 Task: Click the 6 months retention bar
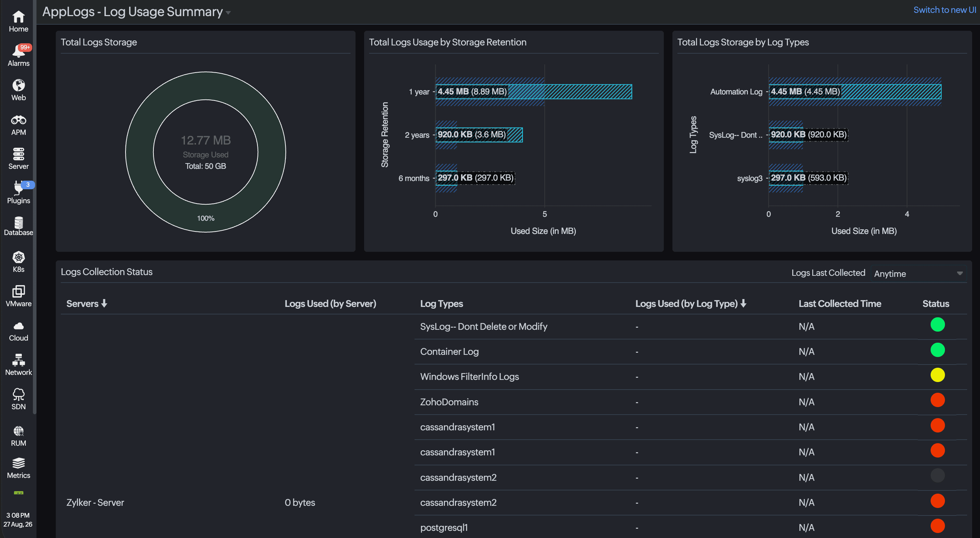(446, 178)
